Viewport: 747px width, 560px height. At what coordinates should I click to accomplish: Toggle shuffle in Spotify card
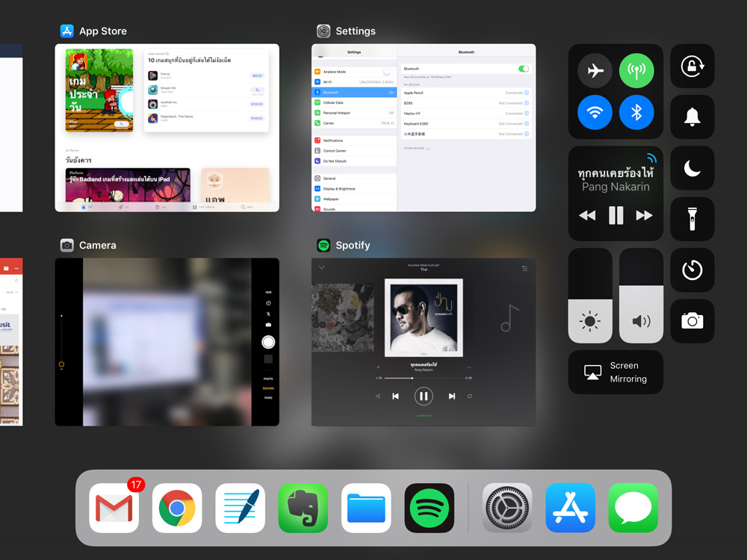[378, 396]
